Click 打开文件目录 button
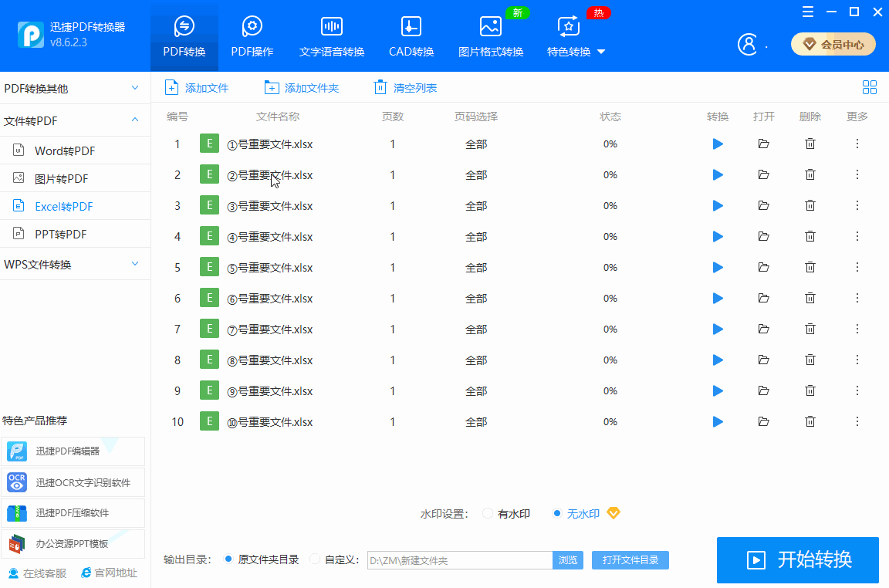889x588 pixels. tap(630, 560)
